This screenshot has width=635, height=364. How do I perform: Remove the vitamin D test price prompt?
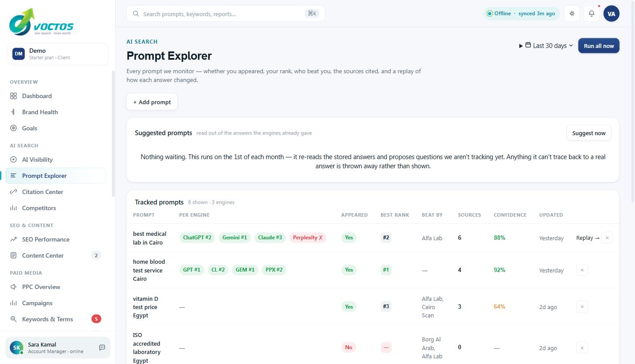click(582, 306)
